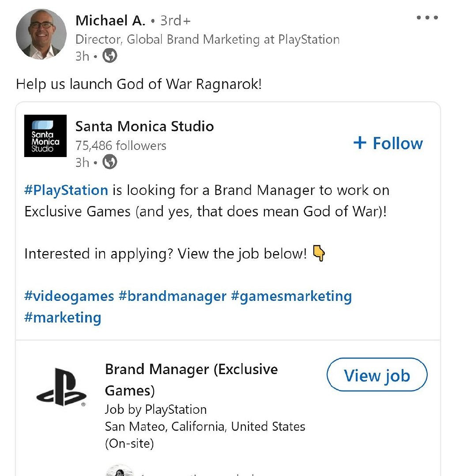Open the Brand Manager (Exclusive Games) job title
The image size is (452, 476).
tap(191, 379)
